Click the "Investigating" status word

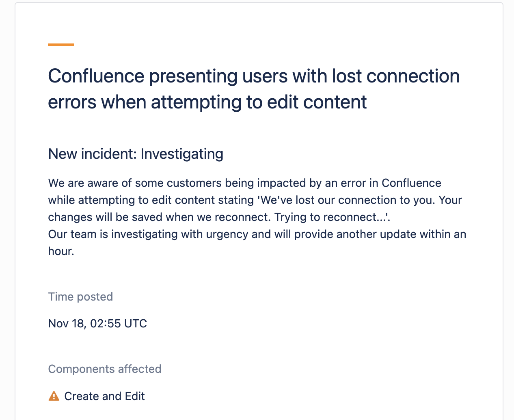182,154
